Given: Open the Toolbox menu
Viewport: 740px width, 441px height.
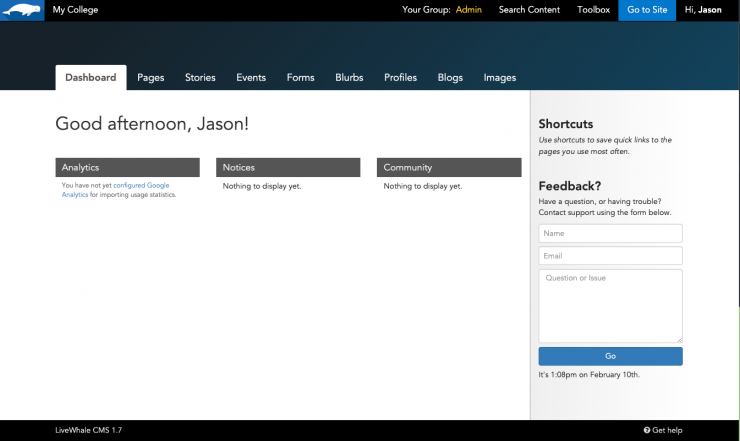Looking at the screenshot, I should pyautogui.click(x=593, y=10).
